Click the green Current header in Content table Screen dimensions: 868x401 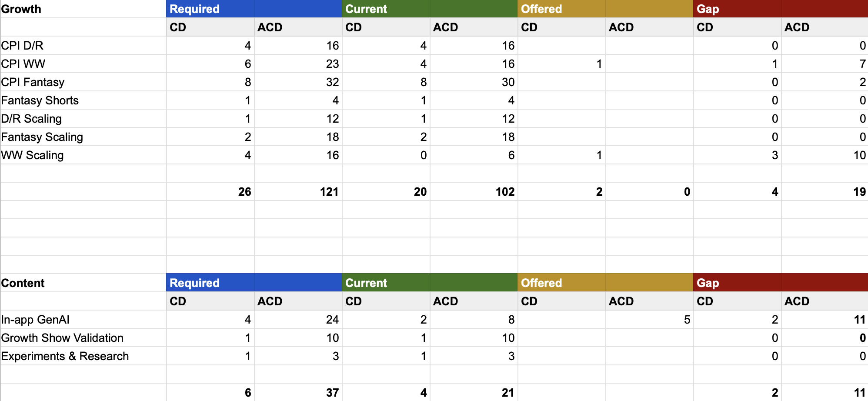click(430, 283)
